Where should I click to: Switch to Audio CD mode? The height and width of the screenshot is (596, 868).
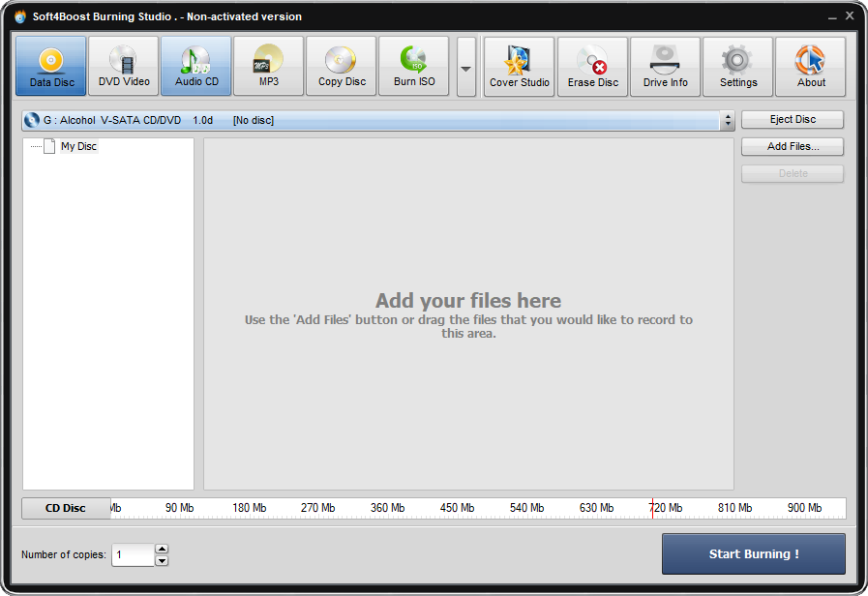pos(196,66)
